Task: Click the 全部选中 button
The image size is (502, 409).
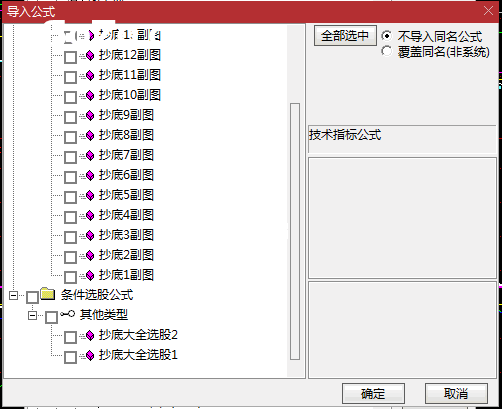Action: coord(345,36)
